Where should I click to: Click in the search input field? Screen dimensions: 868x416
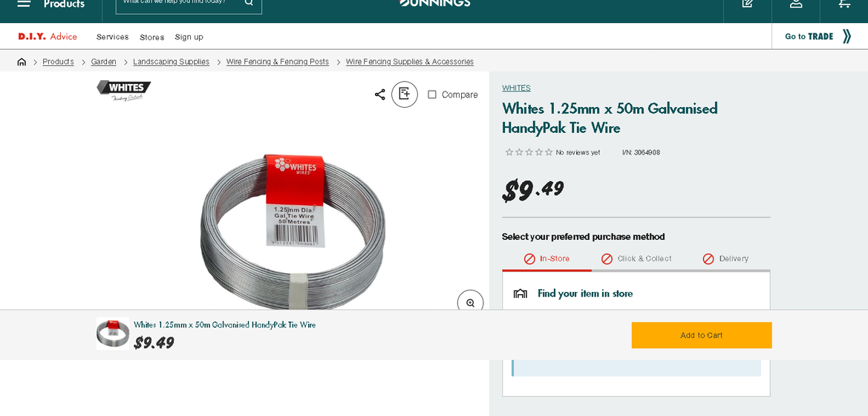(178, 3)
